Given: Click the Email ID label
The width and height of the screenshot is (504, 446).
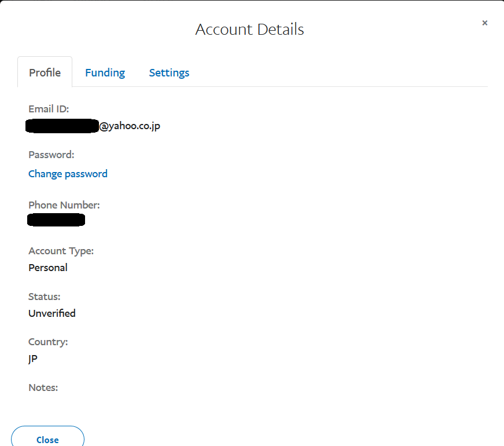Looking at the screenshot, I should (49, 109).
